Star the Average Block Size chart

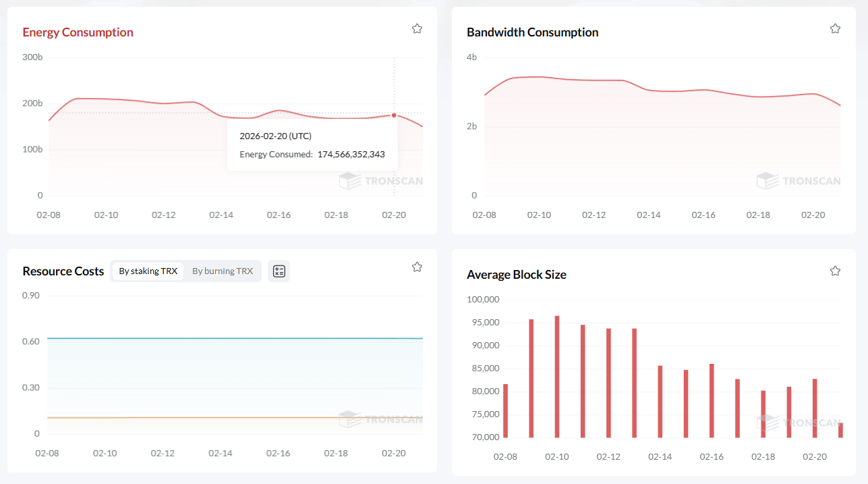[x=835, y=271]
